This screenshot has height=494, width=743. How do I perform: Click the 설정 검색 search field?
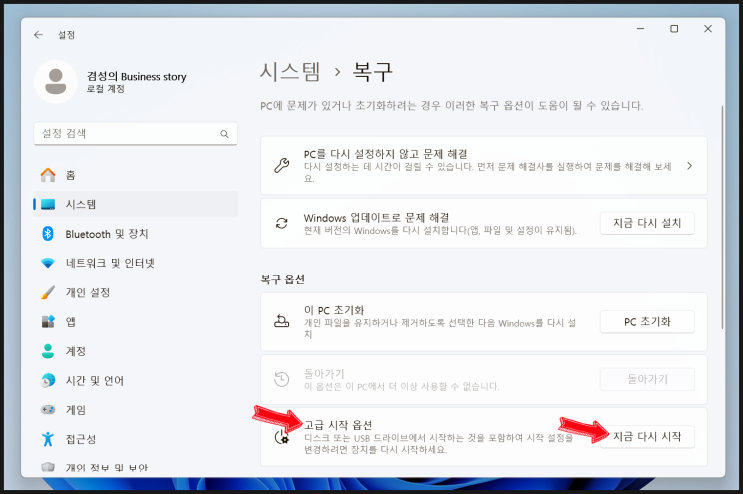click(136, 134)
